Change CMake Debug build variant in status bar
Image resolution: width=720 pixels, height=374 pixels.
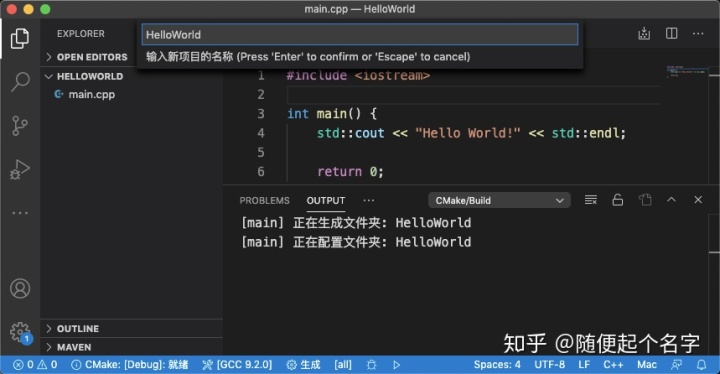pyautogui.click(x=130, y=365)
